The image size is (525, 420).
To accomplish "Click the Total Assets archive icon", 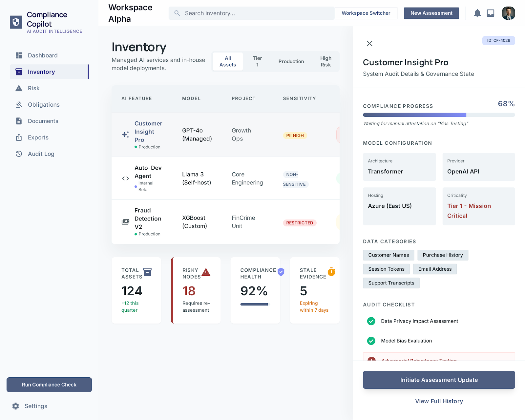I will tap(148, 272).
